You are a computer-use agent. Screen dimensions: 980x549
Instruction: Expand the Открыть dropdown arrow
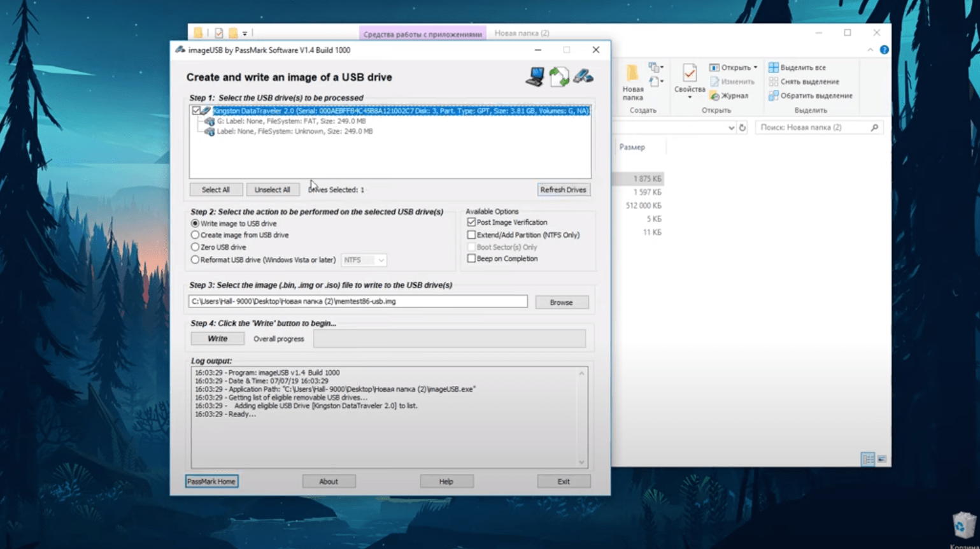pos(755,68)
